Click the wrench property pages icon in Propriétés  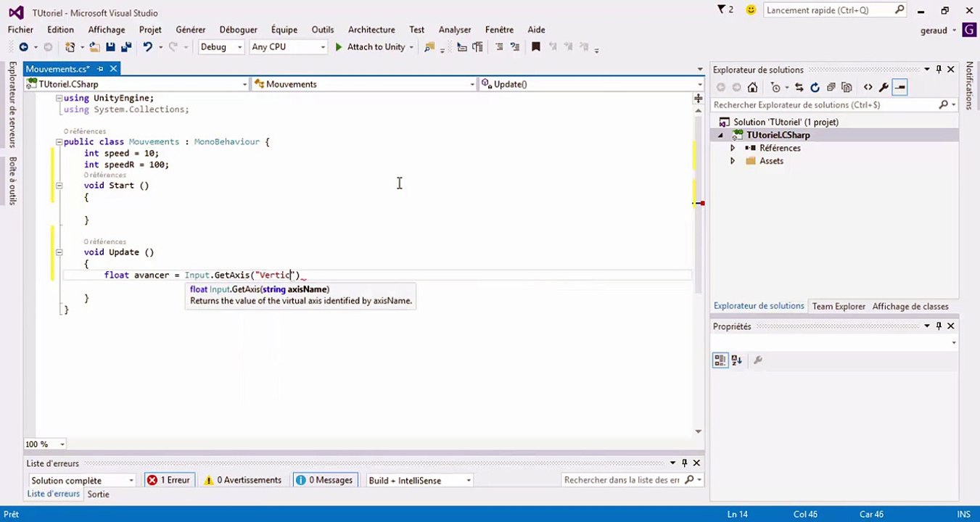point(758,360)
